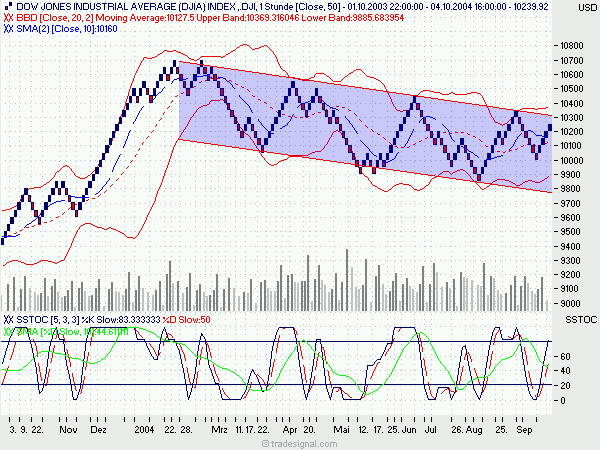The height and width of the screenshot is (450, 600).
Task: Click the 9300 price axis label
Action: pyautogui.click(x=570, y=261)
